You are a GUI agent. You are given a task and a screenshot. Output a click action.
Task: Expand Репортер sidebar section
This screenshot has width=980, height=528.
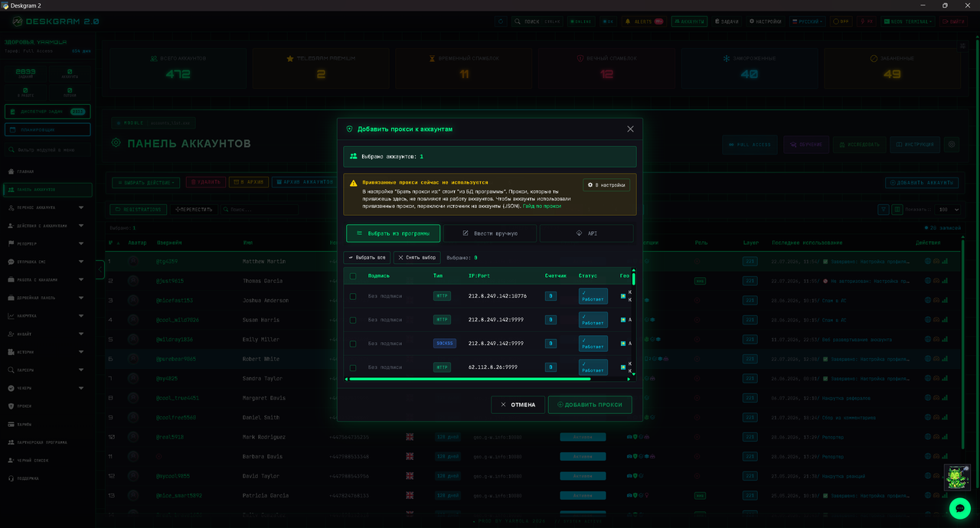click(x=47, y=243)
